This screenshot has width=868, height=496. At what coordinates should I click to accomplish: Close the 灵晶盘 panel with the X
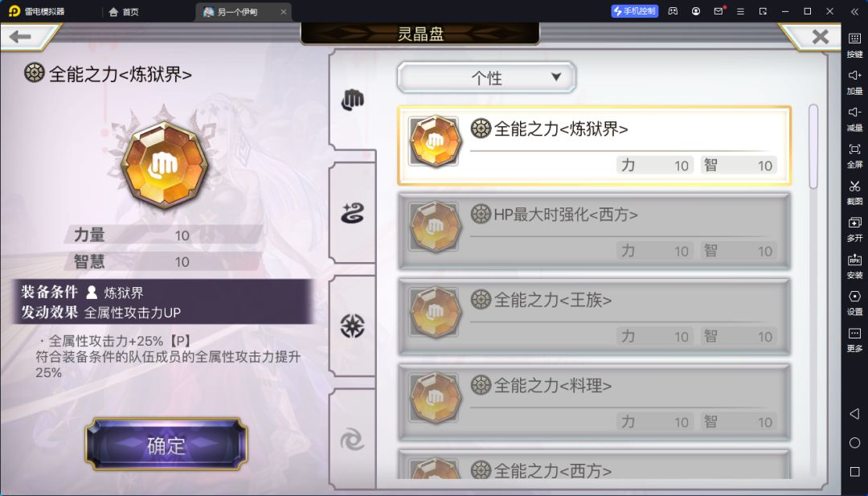pos(820,36)
